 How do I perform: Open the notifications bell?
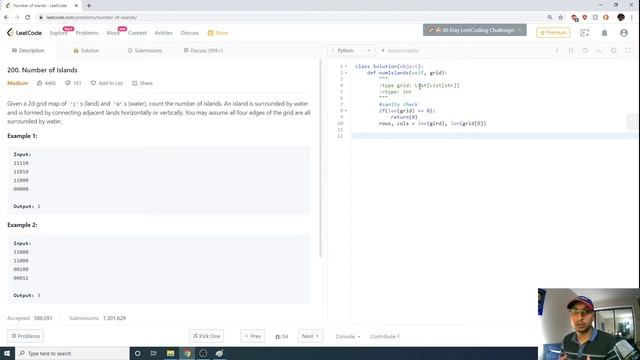click(x=604, y=33)
